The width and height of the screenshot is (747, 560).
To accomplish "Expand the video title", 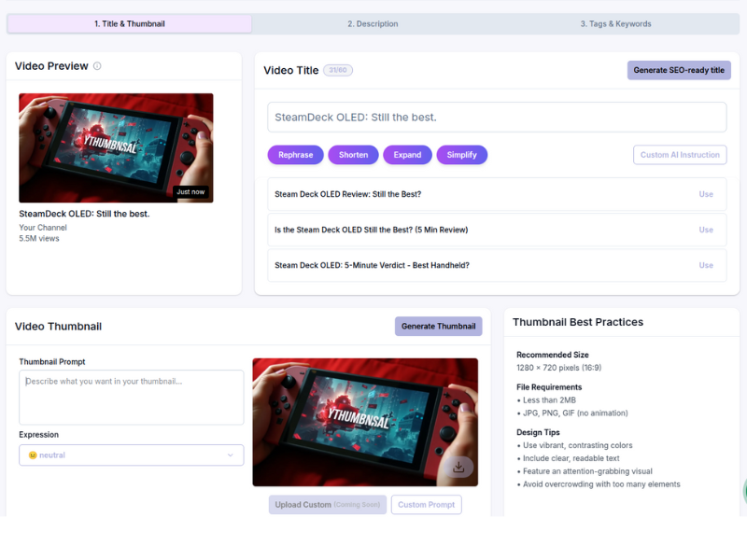I will [407, 155].
